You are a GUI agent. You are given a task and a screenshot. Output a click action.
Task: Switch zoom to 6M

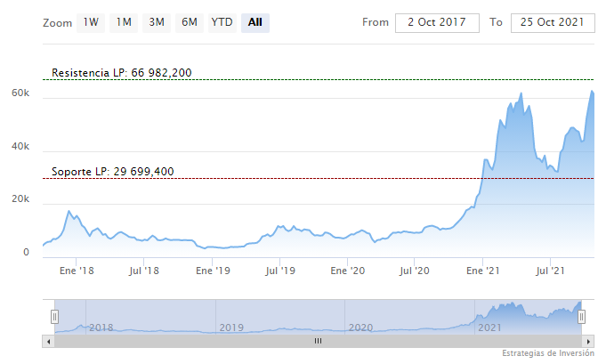point(190,22)
